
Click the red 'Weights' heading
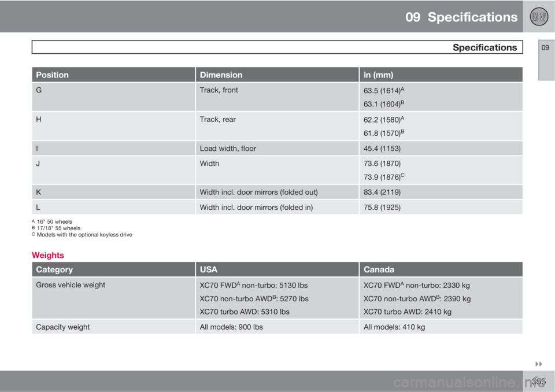[48, 255]
